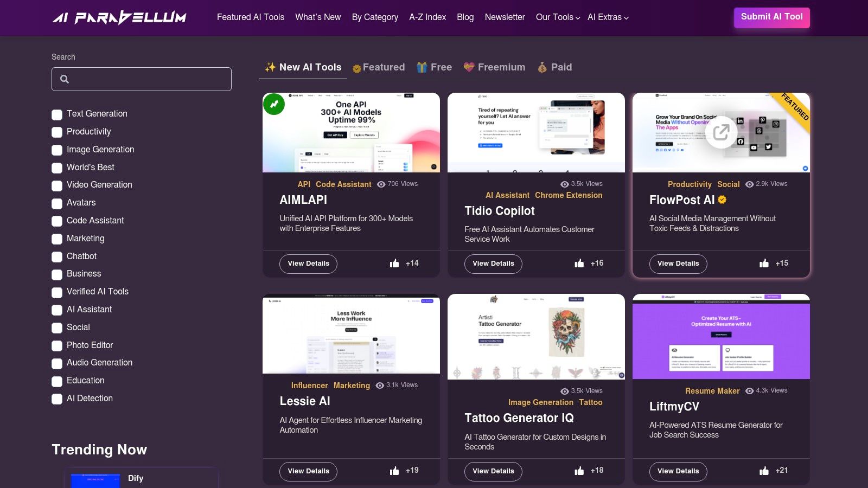
Task: Tick the Business filter checkbox
Action: click(57, 274)
